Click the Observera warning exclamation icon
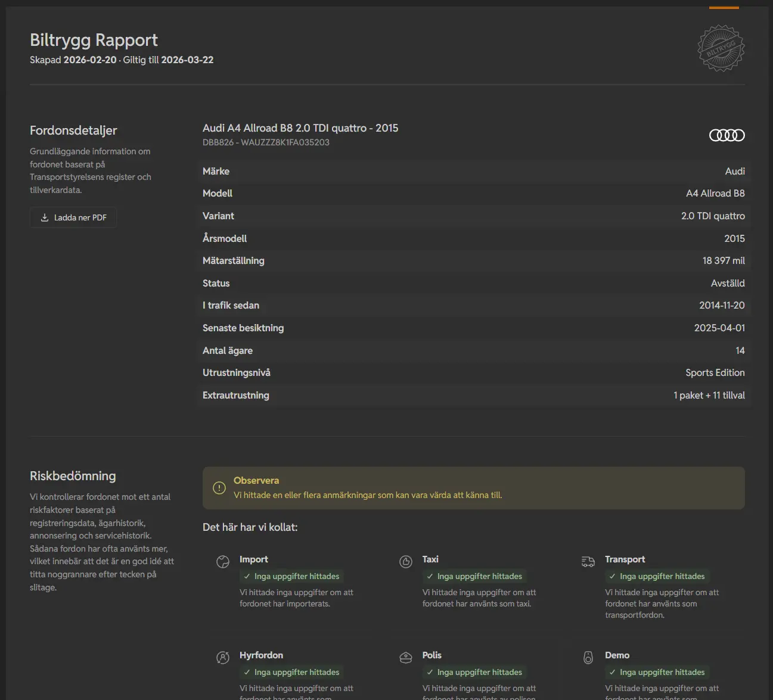The height and width of the screenshot is (700, 773). [219, 488]
